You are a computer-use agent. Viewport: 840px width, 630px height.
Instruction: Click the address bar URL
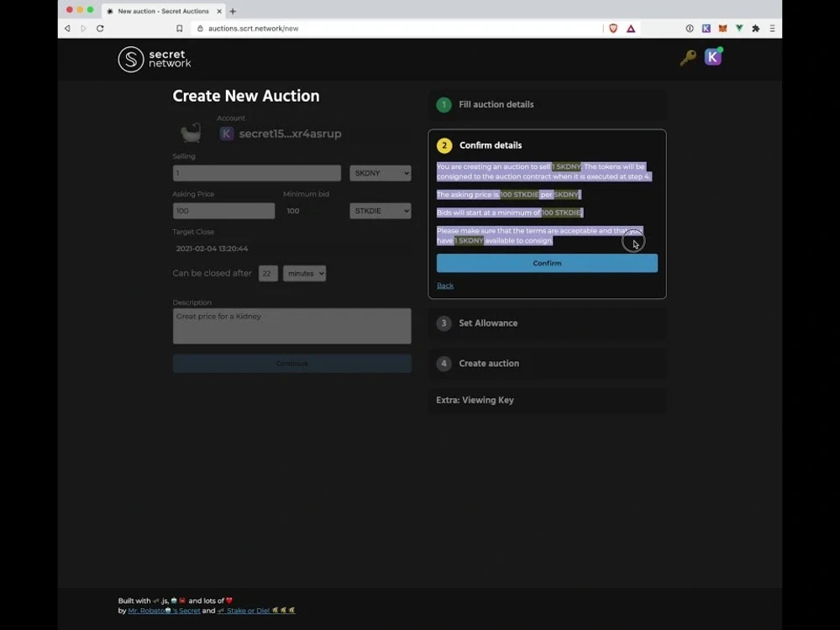(x=254, y=29)
